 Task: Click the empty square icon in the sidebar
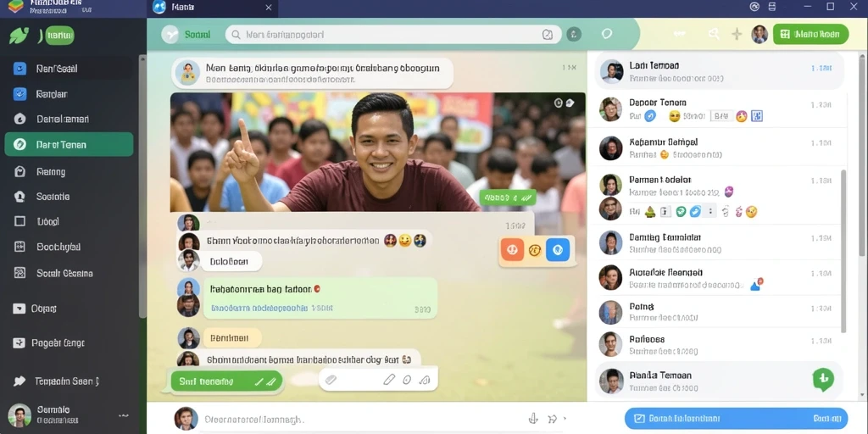[19, 221]
